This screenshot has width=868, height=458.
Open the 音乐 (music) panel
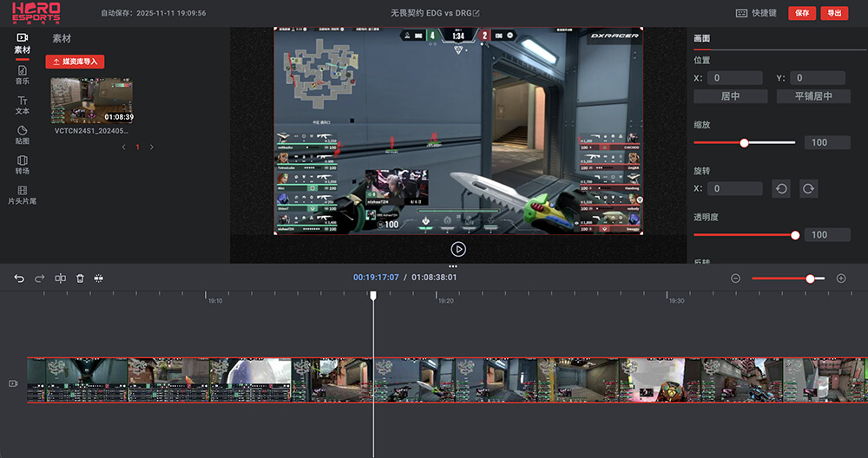click(22, 75)
